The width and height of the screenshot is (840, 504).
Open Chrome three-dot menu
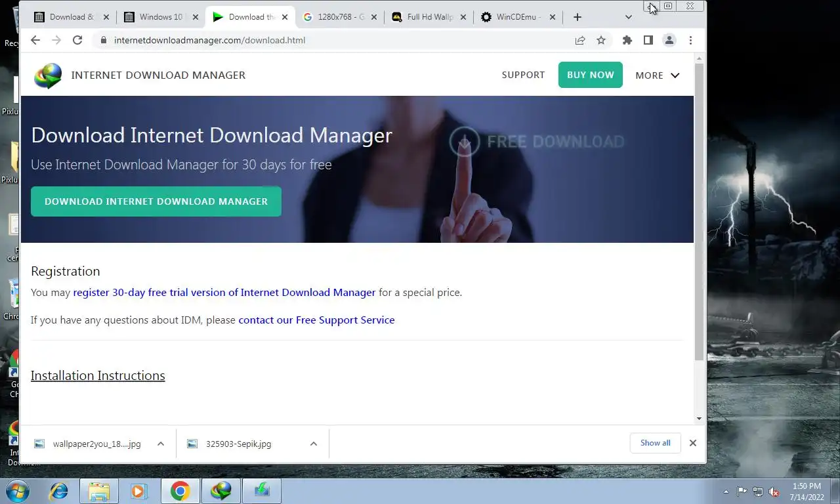690,40
